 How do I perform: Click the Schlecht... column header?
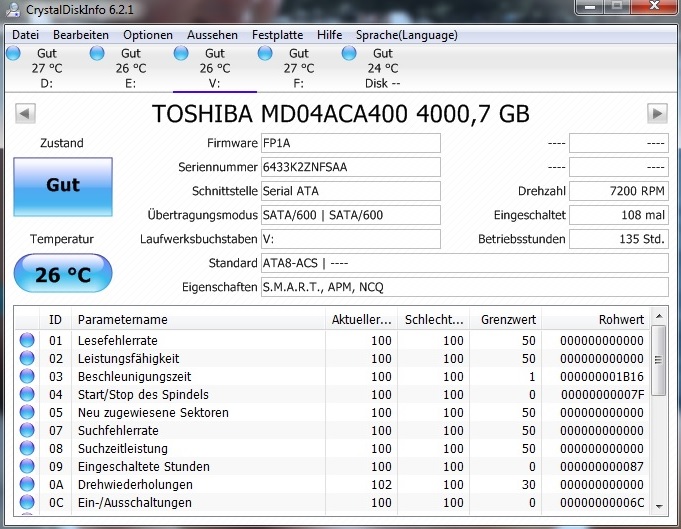pyautogui.click(x=433, y=320)
